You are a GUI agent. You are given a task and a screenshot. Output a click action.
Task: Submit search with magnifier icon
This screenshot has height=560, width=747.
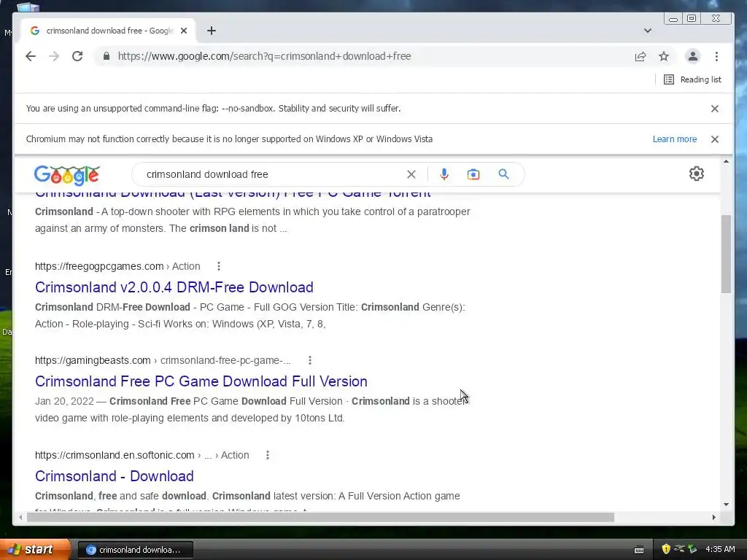(503, 174)
